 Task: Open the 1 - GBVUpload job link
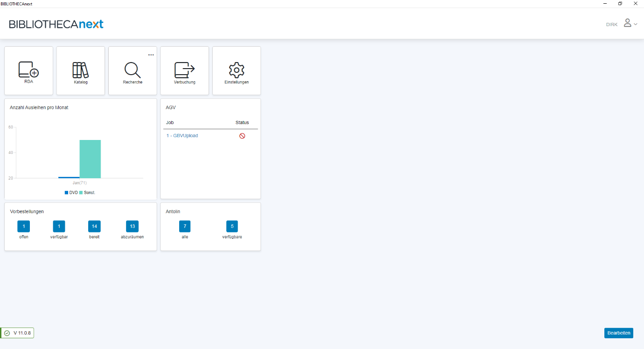pos(182,136)
